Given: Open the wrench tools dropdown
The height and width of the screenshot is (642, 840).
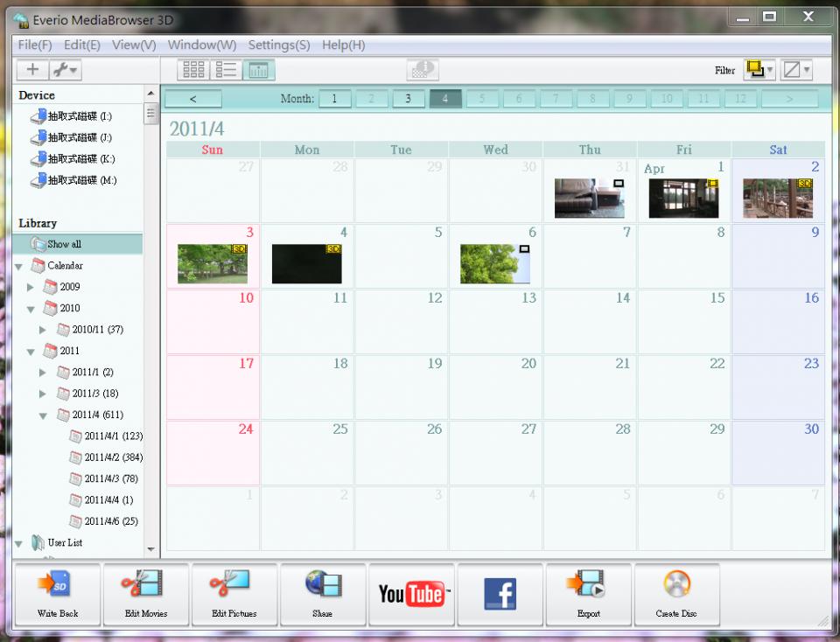Looking at the screenshot, I should (66, 70).
